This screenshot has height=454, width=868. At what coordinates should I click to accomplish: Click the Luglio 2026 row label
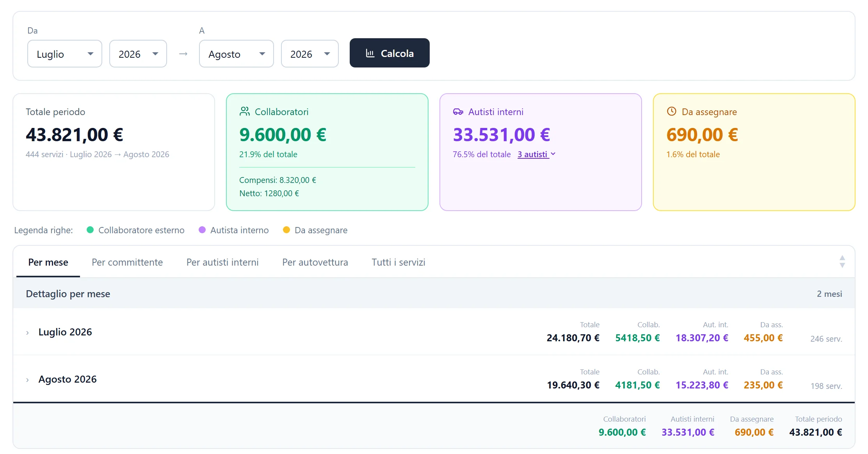point(65,332)
